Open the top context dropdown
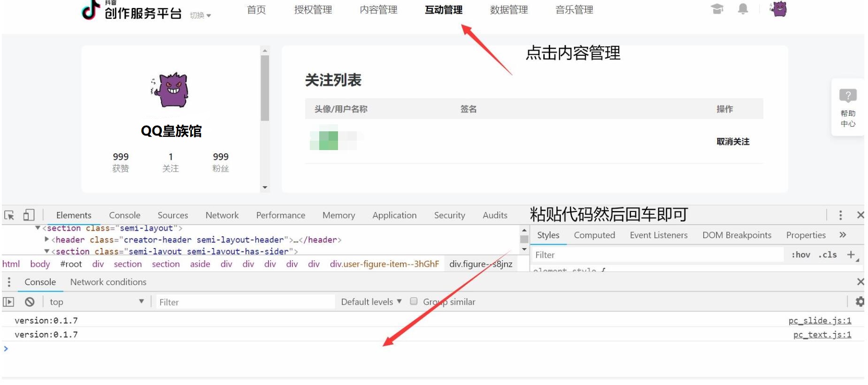This screenshot has width=868, height=385. [97, 302]
